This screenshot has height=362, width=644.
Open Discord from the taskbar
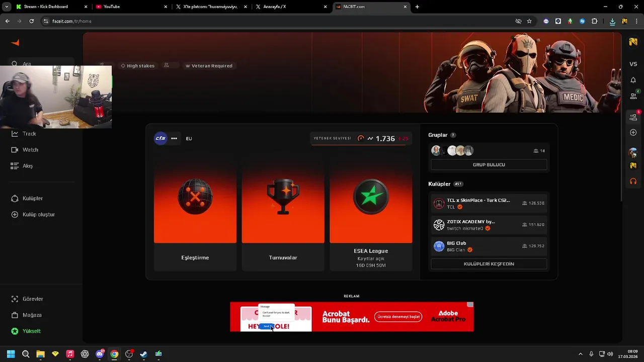[x=100, y=354]
